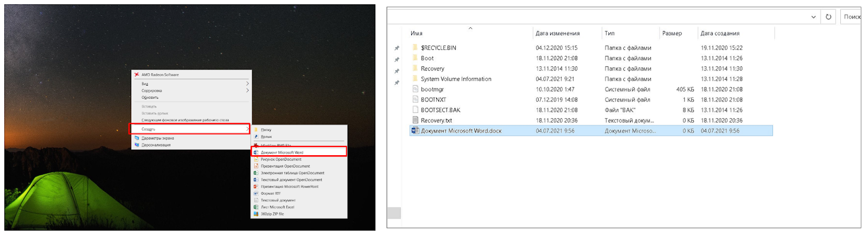Click the $RECYCLE.BIN folder icon
Screen dimensions: 868x235
click(x=415, y=48)
